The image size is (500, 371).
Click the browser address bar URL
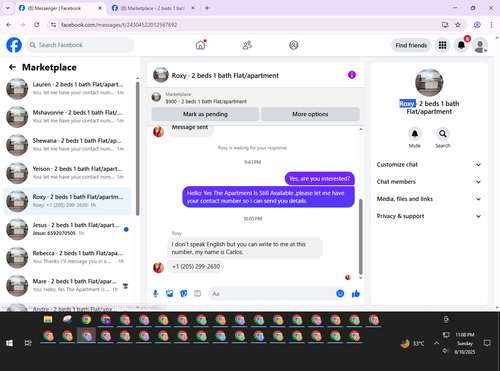tap(119, 25)
